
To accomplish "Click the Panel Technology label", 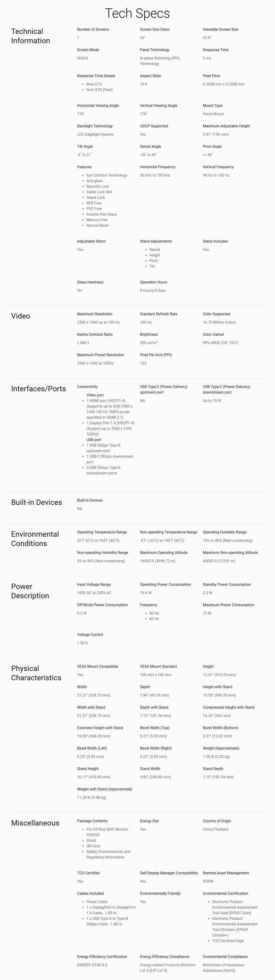I will 154,50.
